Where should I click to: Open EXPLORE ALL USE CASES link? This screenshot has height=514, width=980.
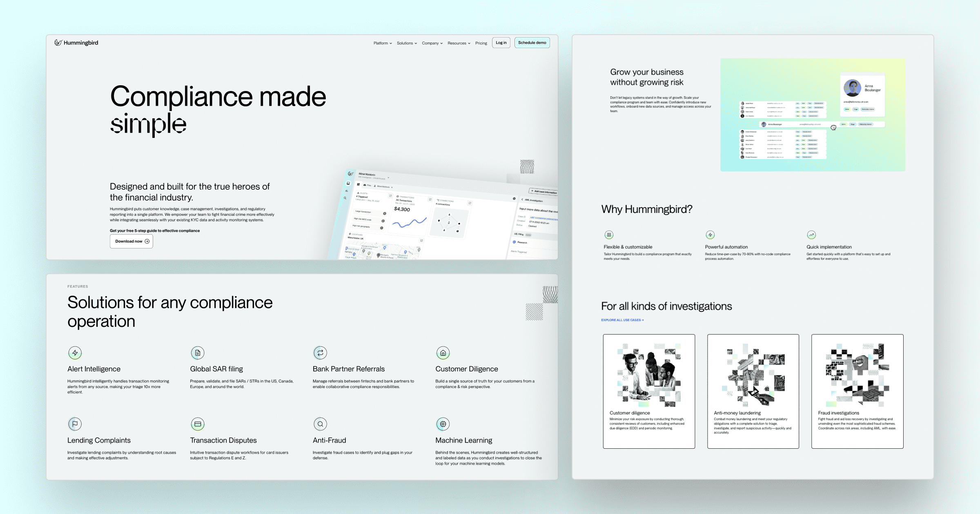pos(622,320)
